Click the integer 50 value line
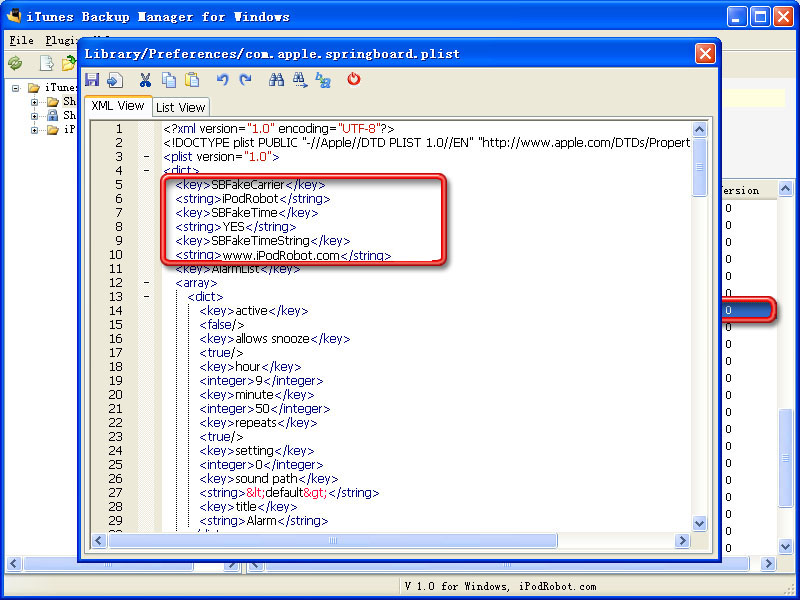Screen dimensions: 800x600 265,409
